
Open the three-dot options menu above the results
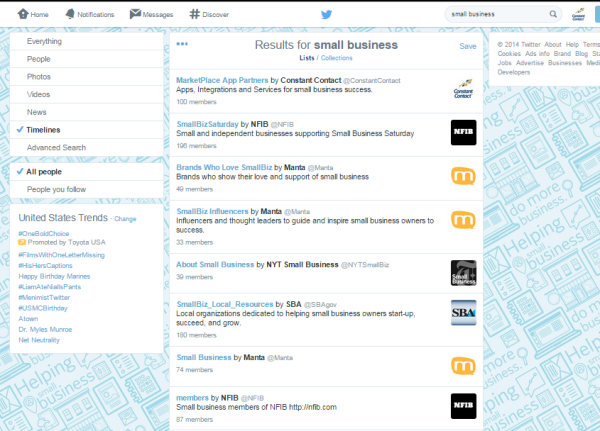point(182,44)
